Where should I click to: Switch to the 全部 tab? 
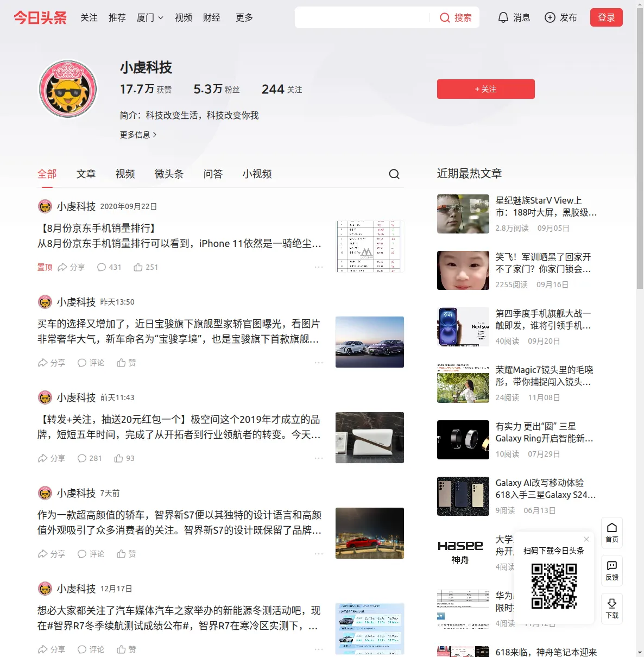click(x=47, y=174)
